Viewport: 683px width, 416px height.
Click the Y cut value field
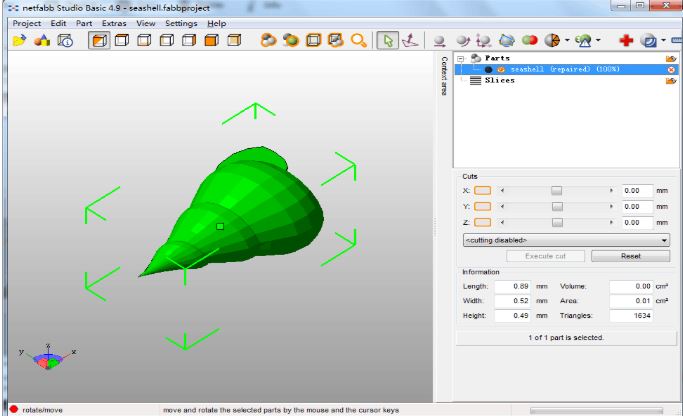click(637, 206)
